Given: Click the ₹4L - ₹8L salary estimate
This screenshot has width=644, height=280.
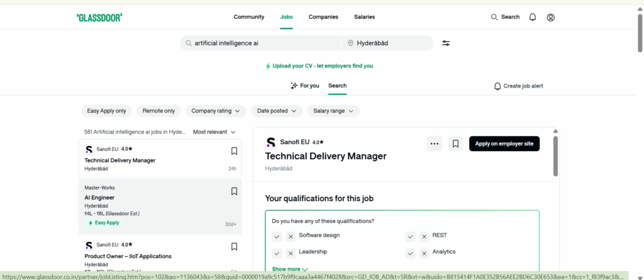Looking at the screenshot, I should click(x=112, y=214).
